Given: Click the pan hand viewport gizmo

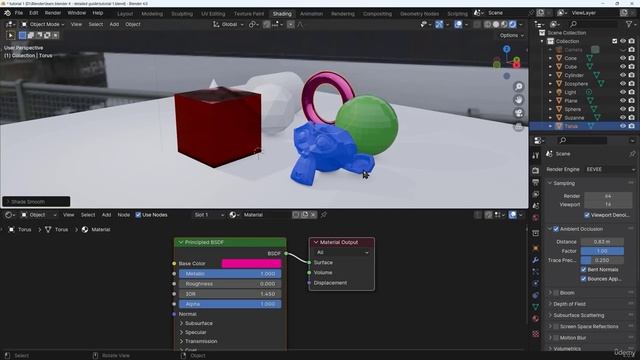Looking at the screenshot, I should 518,100.
